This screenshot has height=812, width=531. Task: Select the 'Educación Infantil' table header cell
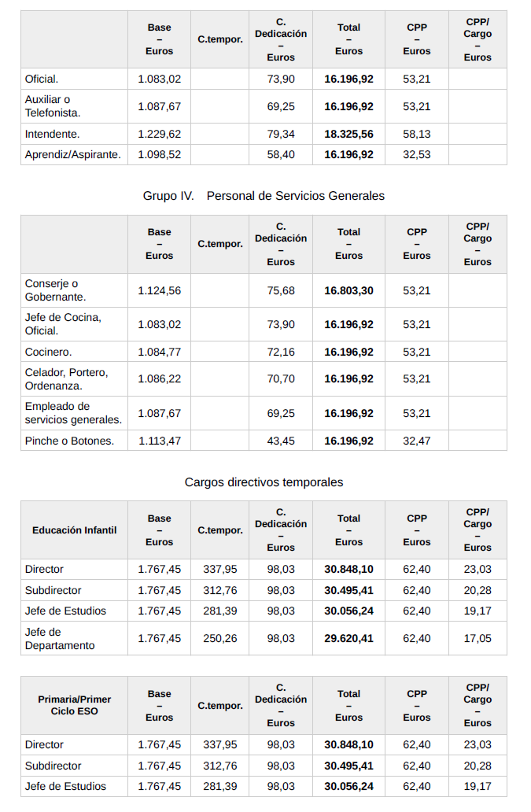tap(74, 530)
